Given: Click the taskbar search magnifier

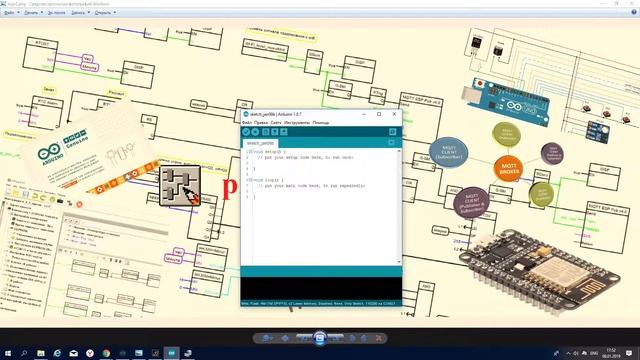Looking at the screenshot, I should click(24, 353).
